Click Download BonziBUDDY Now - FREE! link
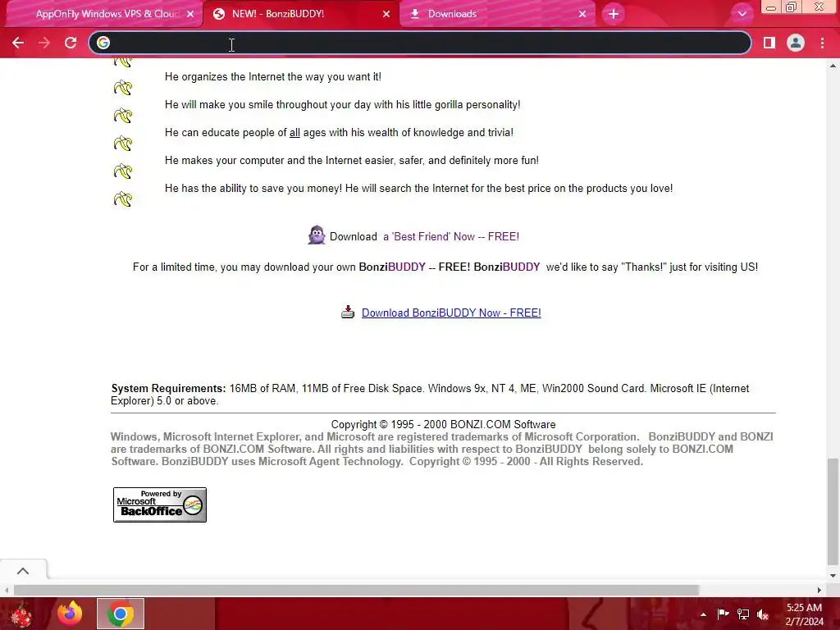Image resolution: width=840 pixels, height=630 pixels. point(451,313)
